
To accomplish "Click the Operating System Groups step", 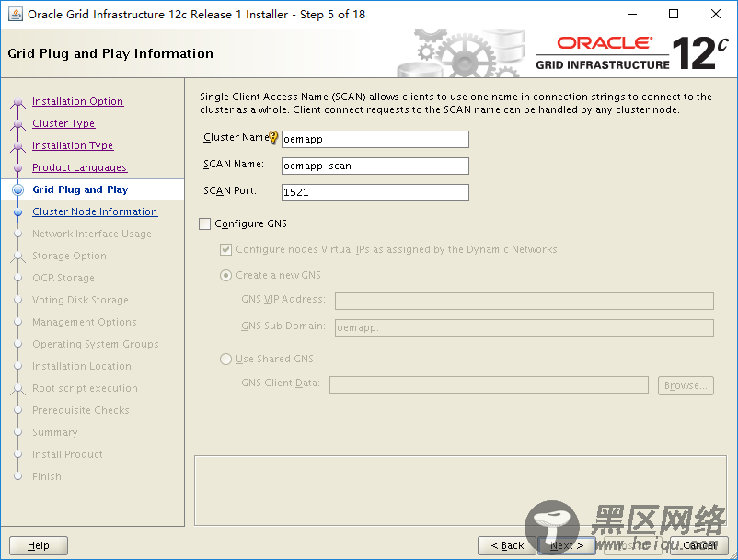I will coord(96,344).
